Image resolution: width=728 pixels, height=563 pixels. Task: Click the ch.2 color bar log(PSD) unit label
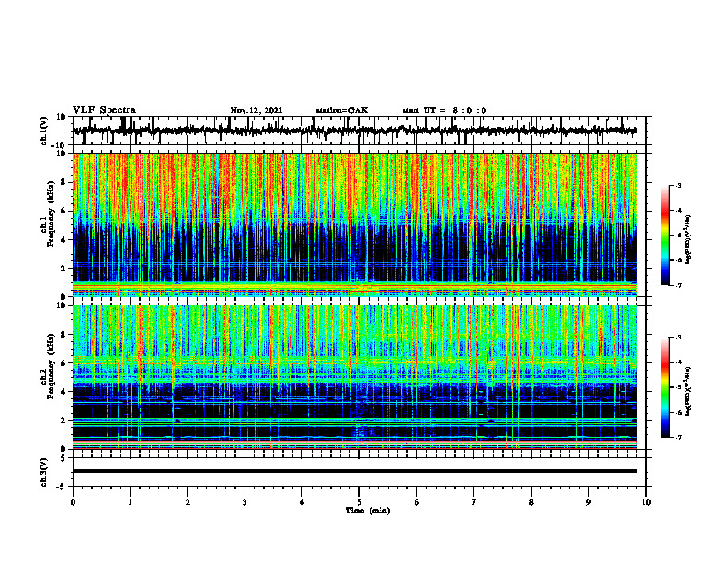pos(688,391)
